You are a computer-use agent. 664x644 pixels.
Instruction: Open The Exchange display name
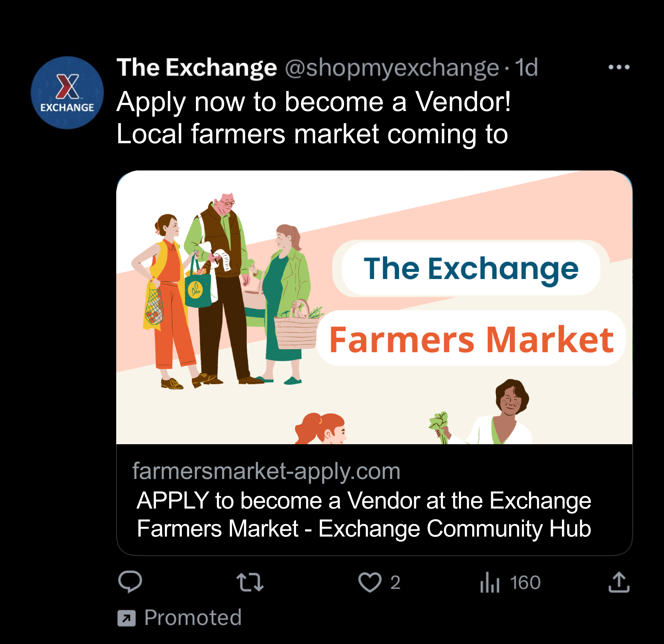(x=197, y=67)
